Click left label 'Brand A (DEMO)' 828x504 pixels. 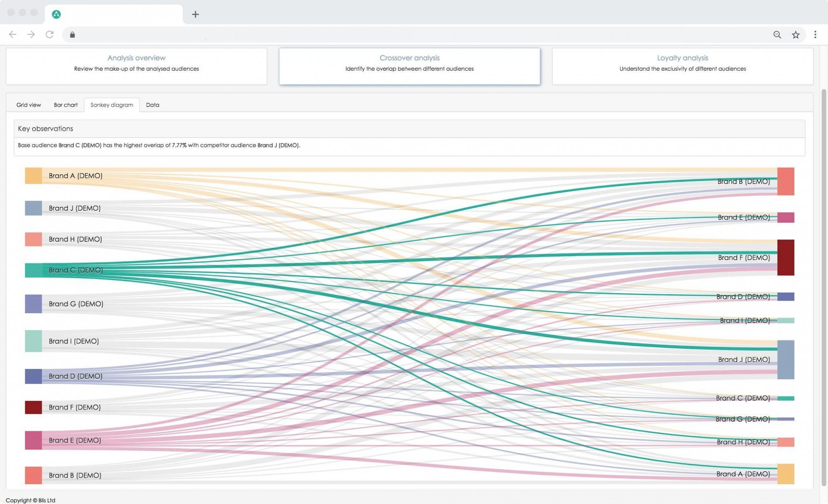tap(75, 175)
